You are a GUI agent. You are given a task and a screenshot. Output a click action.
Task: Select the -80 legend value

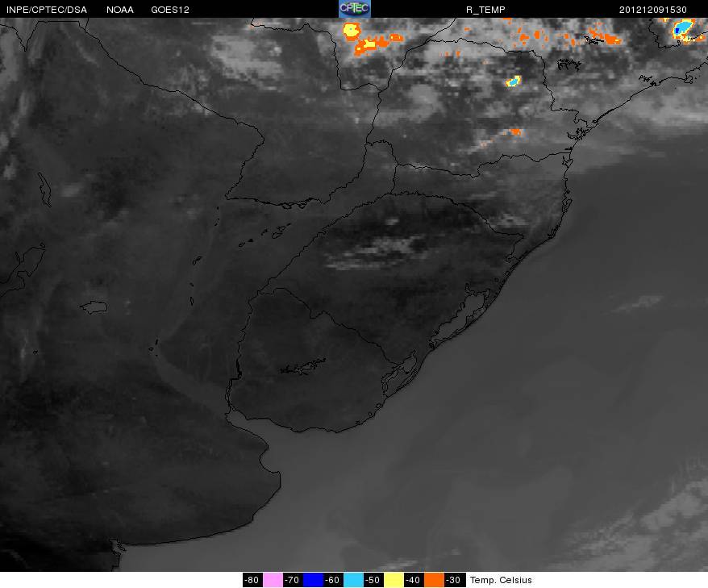click(252, 580)
